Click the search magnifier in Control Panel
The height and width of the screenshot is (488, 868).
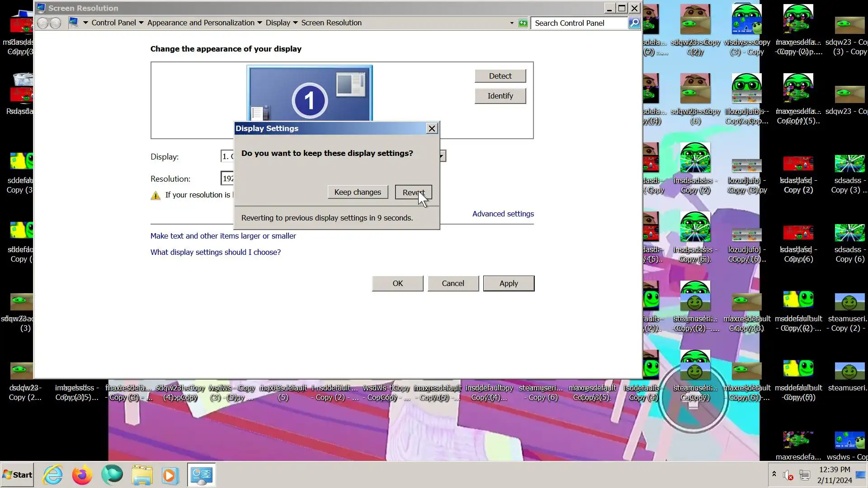[634, 23]
